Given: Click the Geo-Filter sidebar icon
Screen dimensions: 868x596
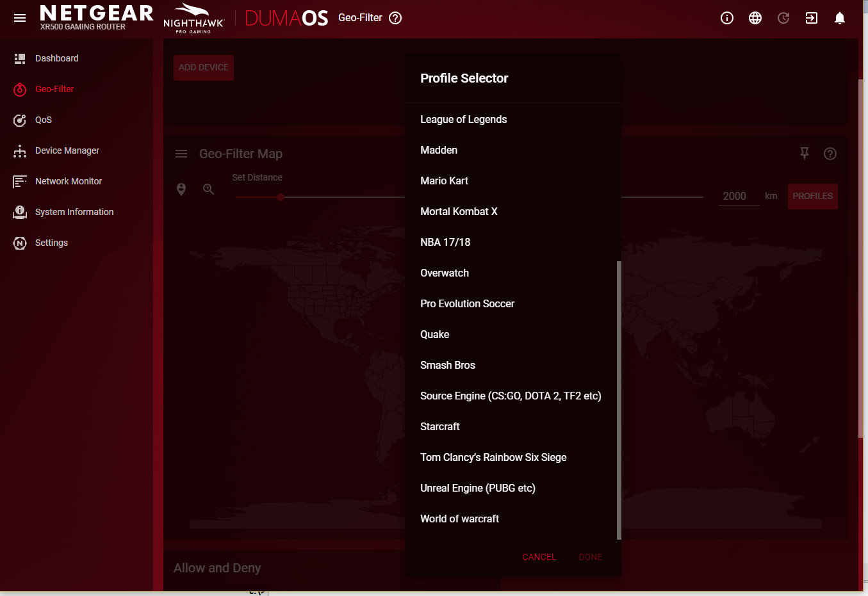Looking at the screenshot, I should 20,89.
